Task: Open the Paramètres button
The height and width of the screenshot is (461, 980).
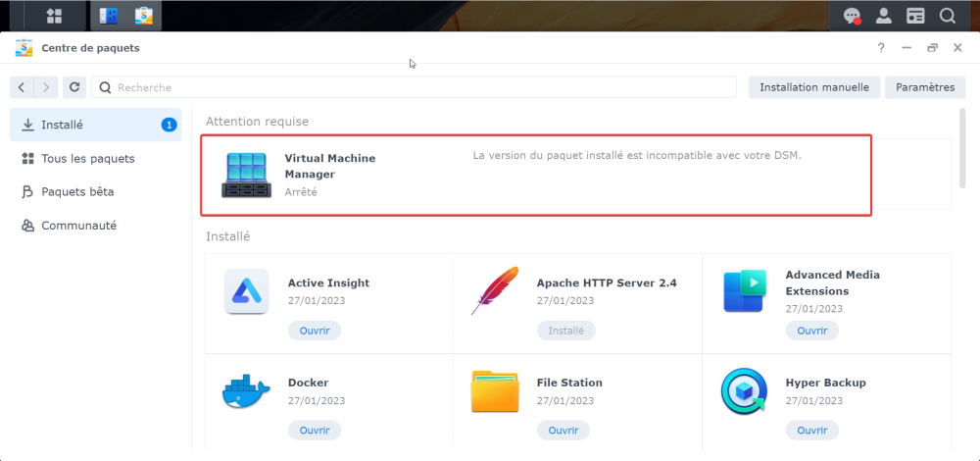Action: coord(925,87)
